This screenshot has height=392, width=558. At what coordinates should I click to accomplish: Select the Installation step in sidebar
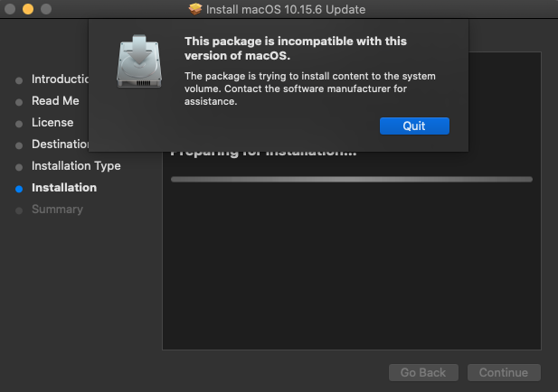(64, 188)
